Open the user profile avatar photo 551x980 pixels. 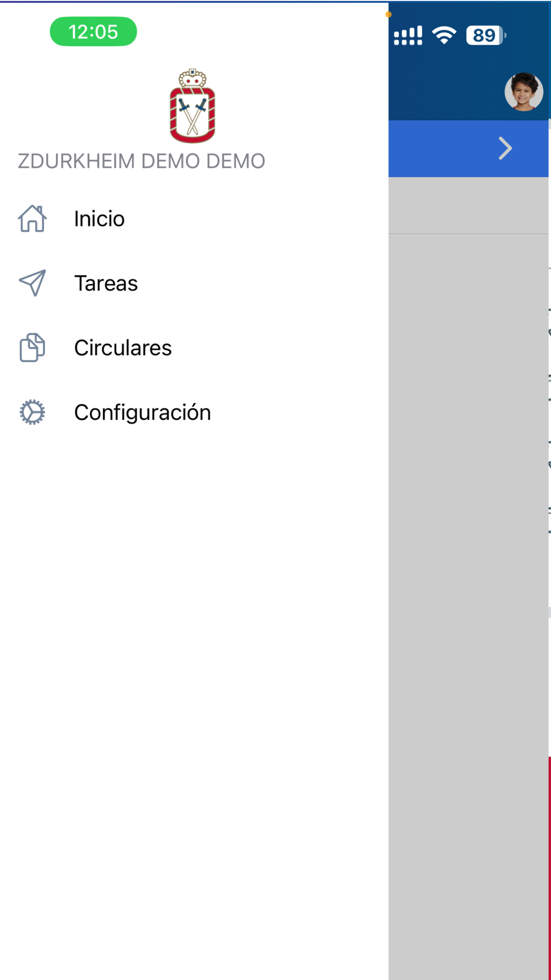[x=523, y=91]
